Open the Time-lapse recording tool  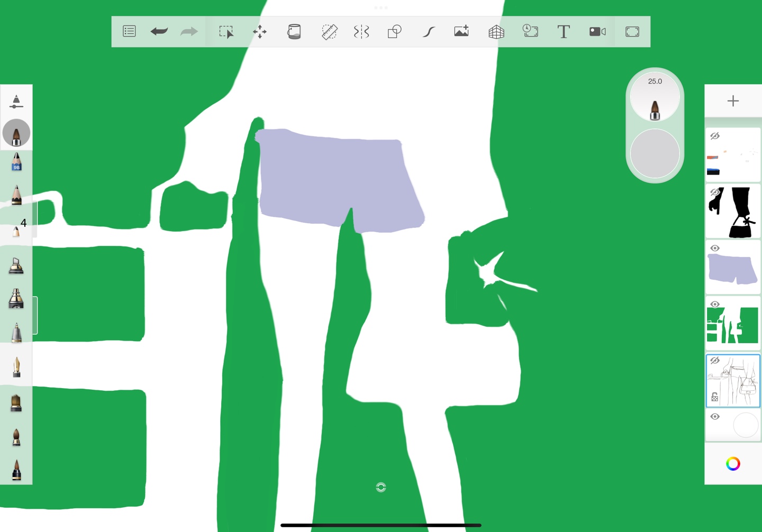pyautogui.click(x=530, y=32)
